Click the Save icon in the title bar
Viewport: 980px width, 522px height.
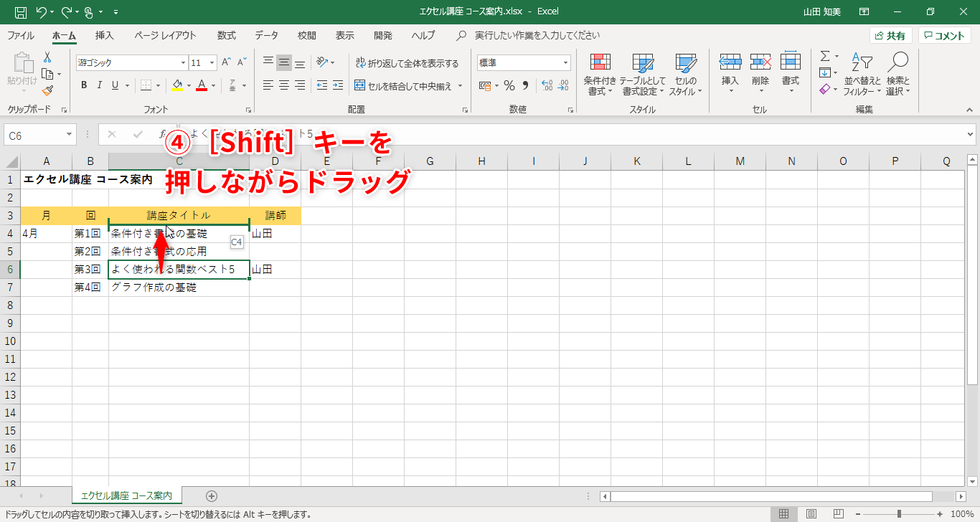(21, 11)
